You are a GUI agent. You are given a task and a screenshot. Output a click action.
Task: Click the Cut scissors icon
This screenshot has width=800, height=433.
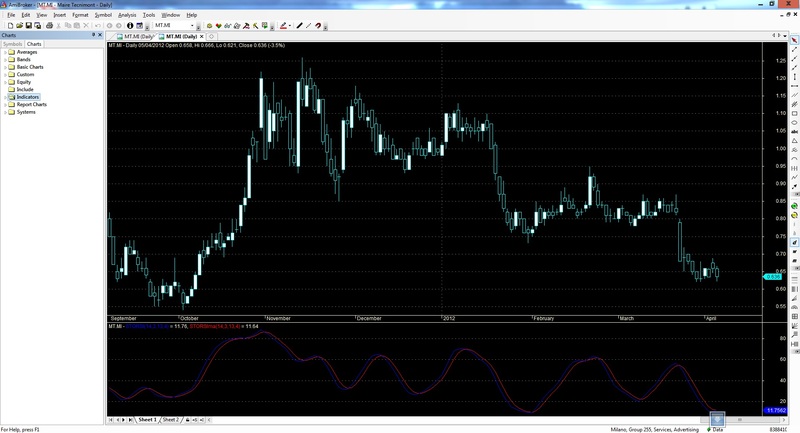tap(59, 26)
